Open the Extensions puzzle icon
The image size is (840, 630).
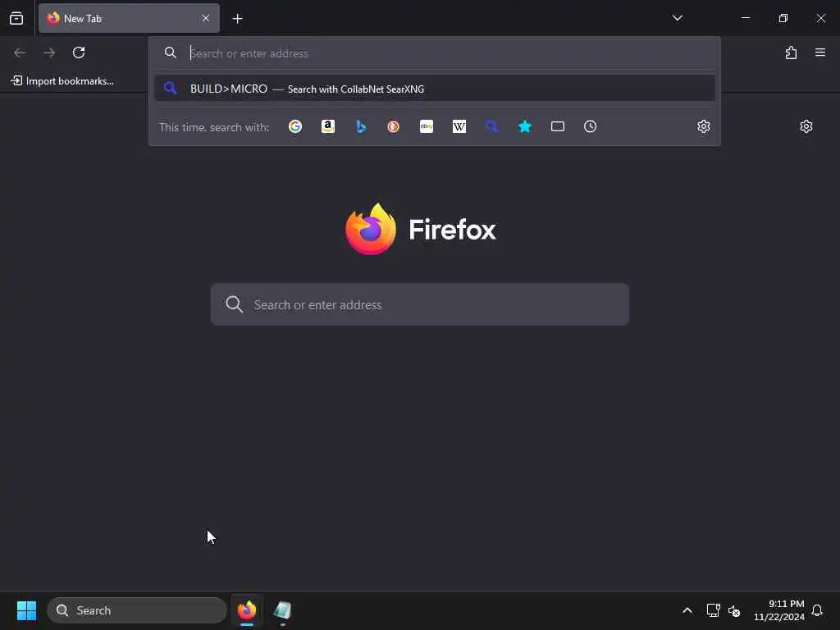[791, 52]
